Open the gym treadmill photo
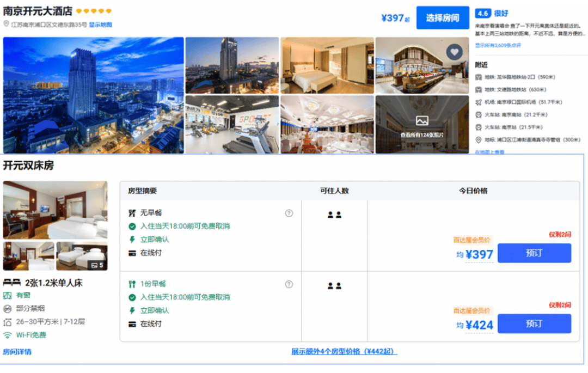 [232, 125]
